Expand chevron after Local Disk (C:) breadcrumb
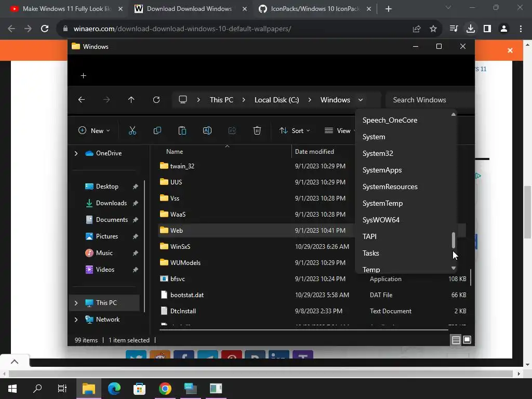 pos(310,100)
